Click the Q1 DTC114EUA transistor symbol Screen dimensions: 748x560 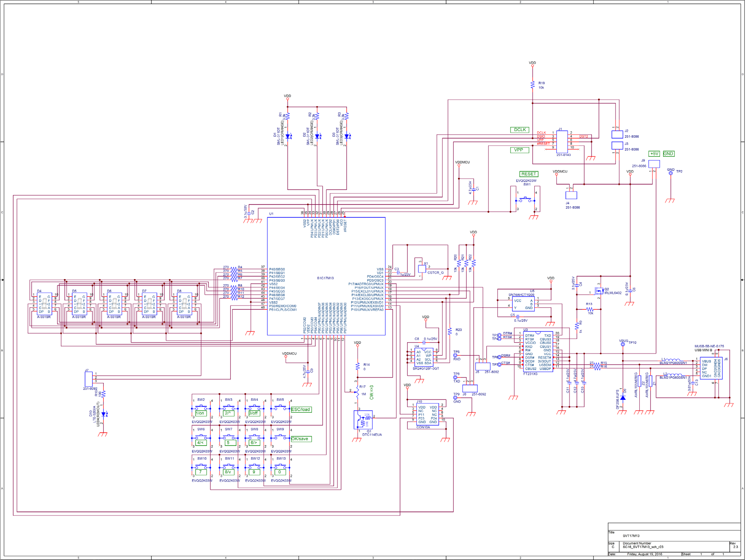363,420
